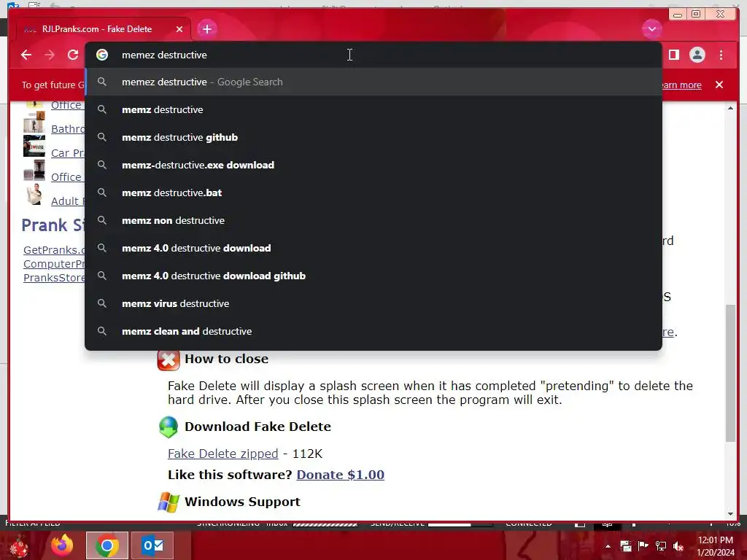
Task: Click the vertical scrollbar thumb
Action: pos(730,373)
